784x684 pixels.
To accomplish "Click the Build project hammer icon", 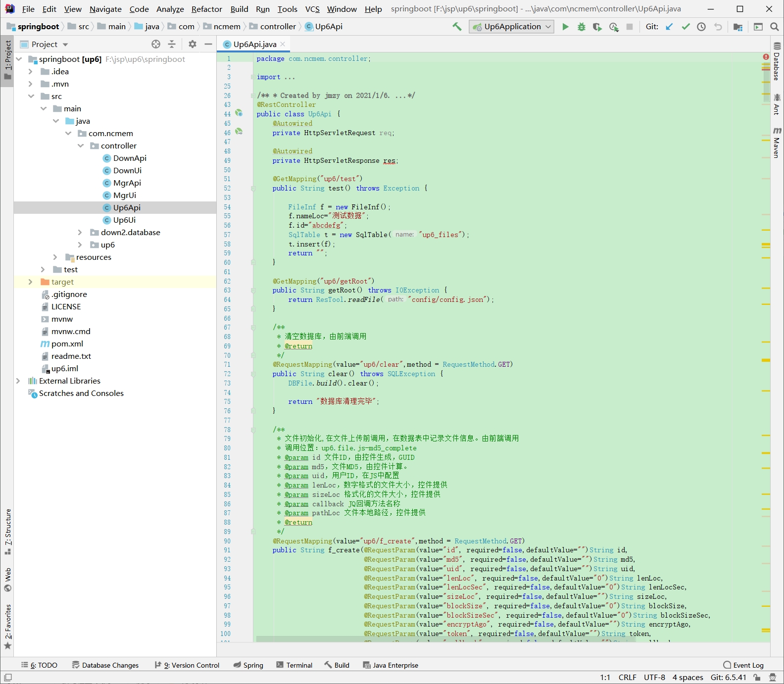I will pyautogui.click(x=457, y=27).
